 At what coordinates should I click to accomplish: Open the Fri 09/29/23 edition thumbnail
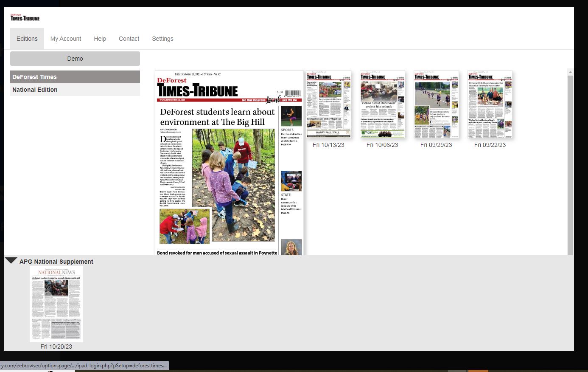(x=436, y=104)
